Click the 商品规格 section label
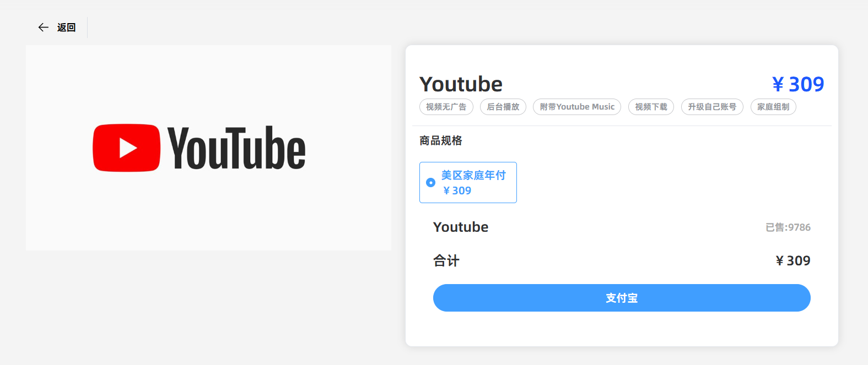The width and height of the screenshot is (868, 365). click(x=441, y=141)
